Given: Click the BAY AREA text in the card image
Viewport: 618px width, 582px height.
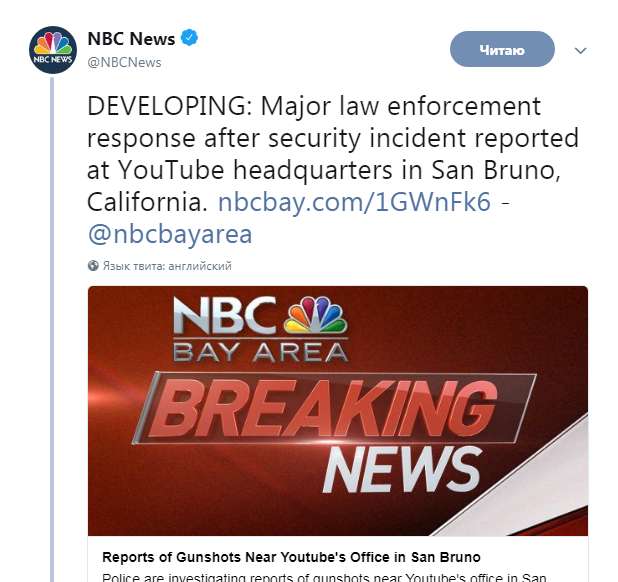Looking at the screenshot, I should (x=260, y=351).
